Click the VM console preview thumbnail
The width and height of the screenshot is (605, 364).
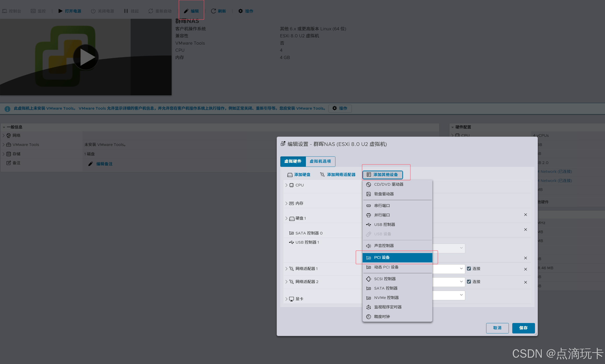86,57
